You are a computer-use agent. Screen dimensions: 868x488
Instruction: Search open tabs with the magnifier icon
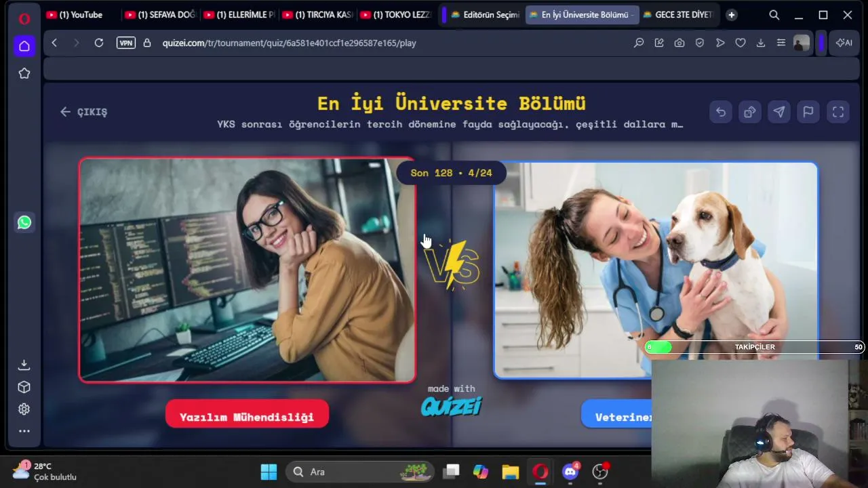(774, 15)
